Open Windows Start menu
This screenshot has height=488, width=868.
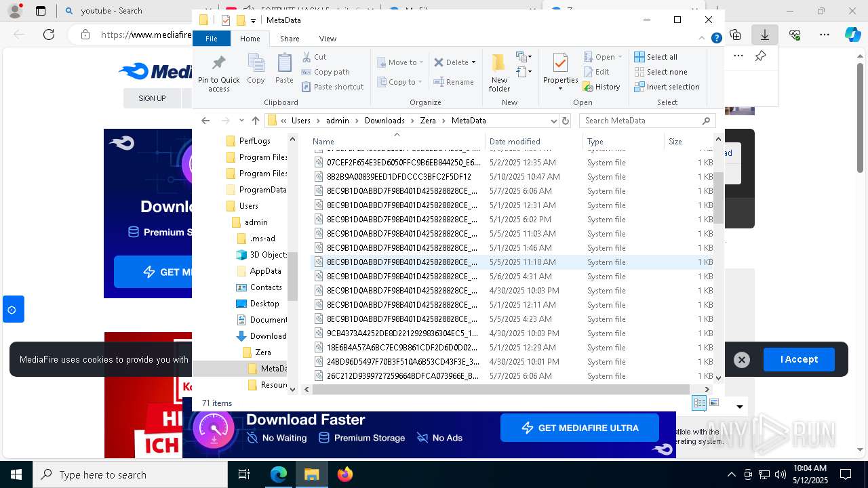coord(16,474)
